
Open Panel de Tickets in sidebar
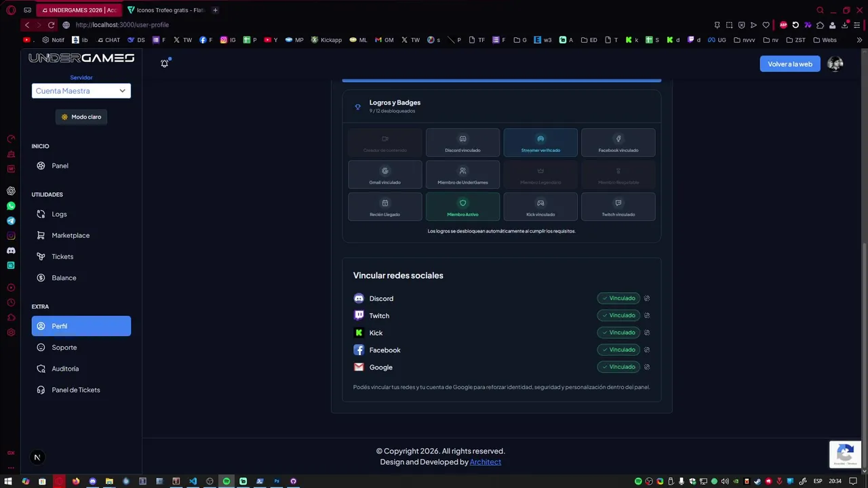[x=81, y=390]
